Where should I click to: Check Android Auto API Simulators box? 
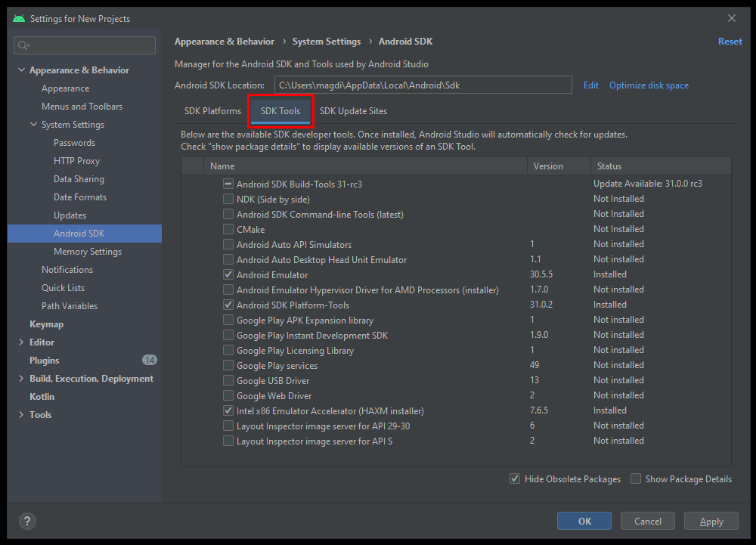point(228,244)
